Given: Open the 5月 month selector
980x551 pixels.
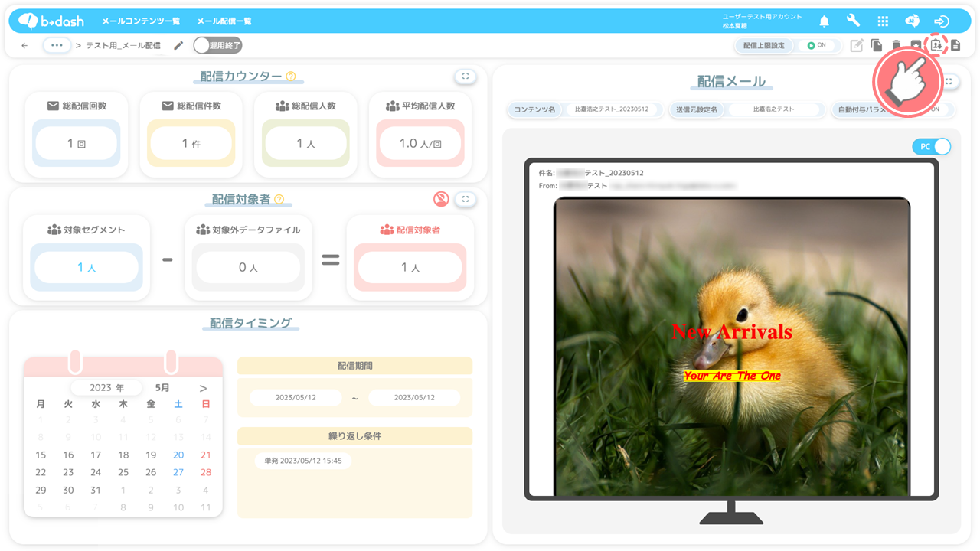Looking at the screenshot, I should click(x=162, y=388).
